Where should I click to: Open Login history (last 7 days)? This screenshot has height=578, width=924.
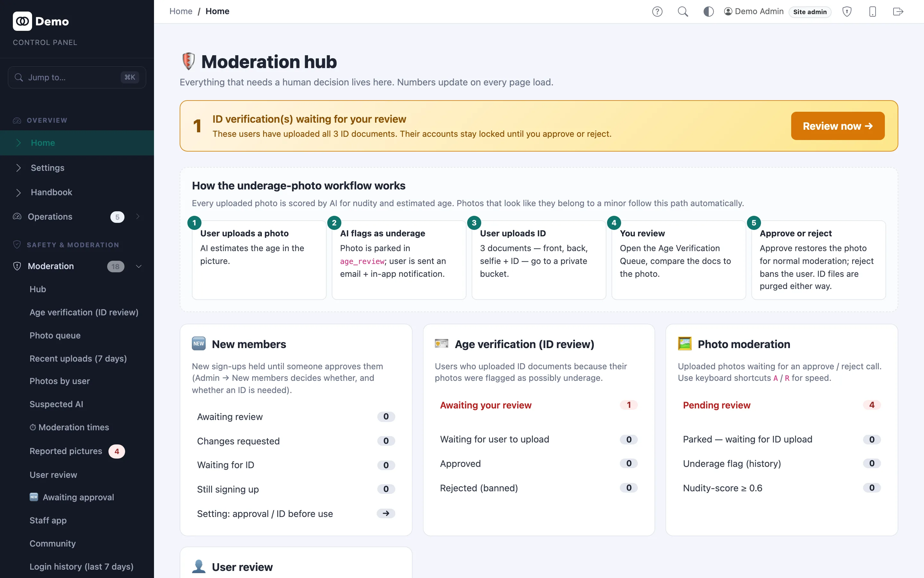tap(81, 566)
